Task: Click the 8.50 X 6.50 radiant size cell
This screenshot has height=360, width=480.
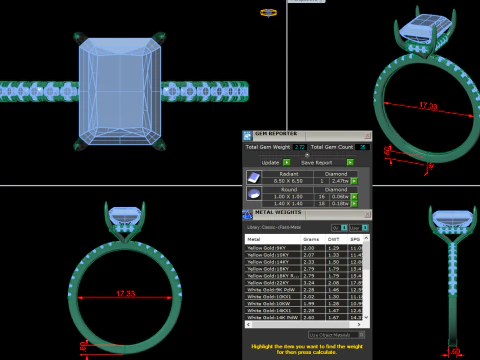Action: pyautogui.click(x=288, y=181)
